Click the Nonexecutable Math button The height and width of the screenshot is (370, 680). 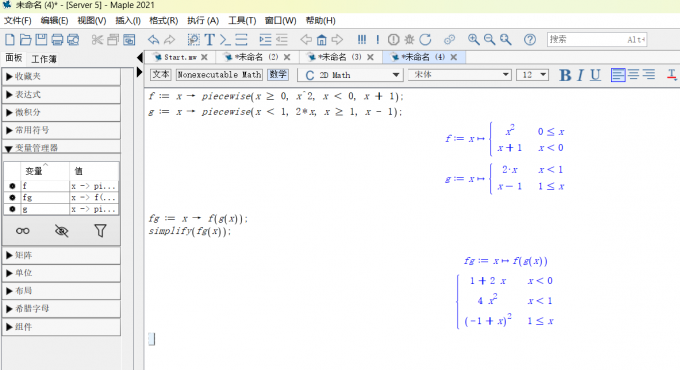click(x=219, y=75)
